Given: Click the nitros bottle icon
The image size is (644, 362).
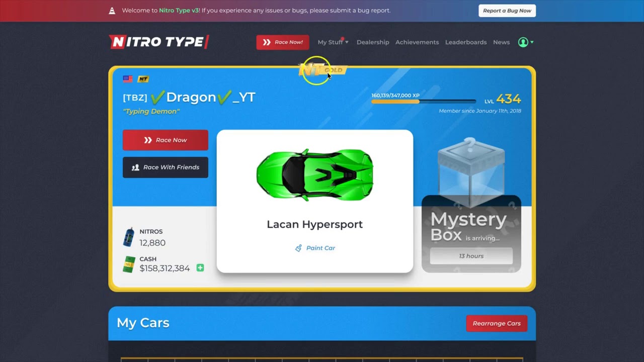Looking at the screenshot, I should point(129,237).
